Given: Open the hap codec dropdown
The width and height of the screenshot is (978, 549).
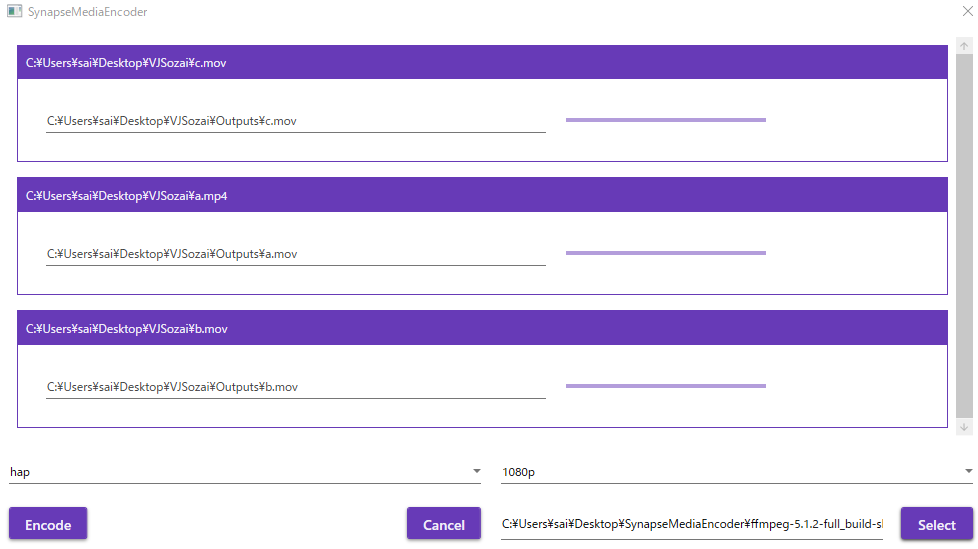Looking at the screenshot, I should point(246,471).
